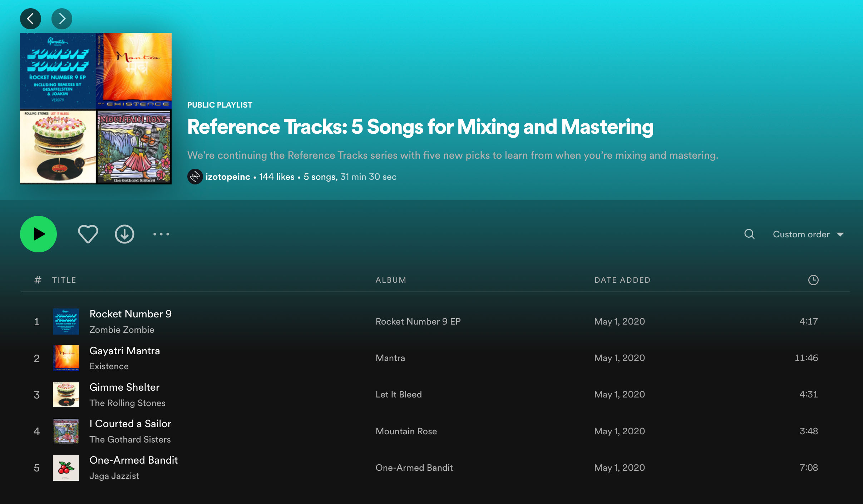Click track number 5 in the list
This screenshot has width=863, height=504.
[37, 468]
